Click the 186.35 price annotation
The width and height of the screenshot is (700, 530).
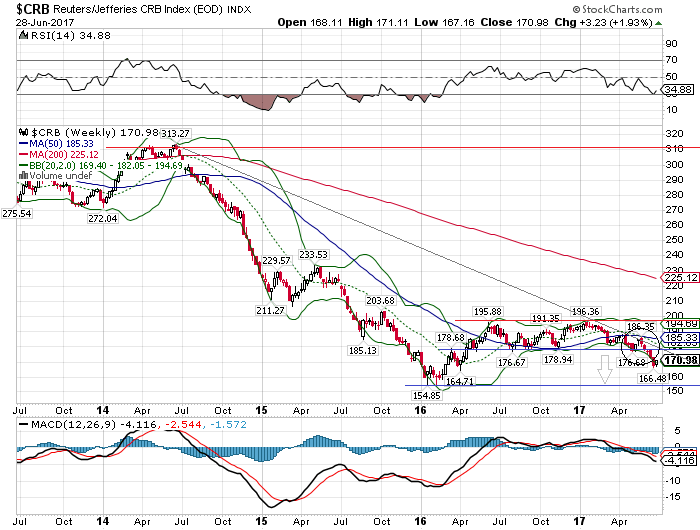[641, 327]
